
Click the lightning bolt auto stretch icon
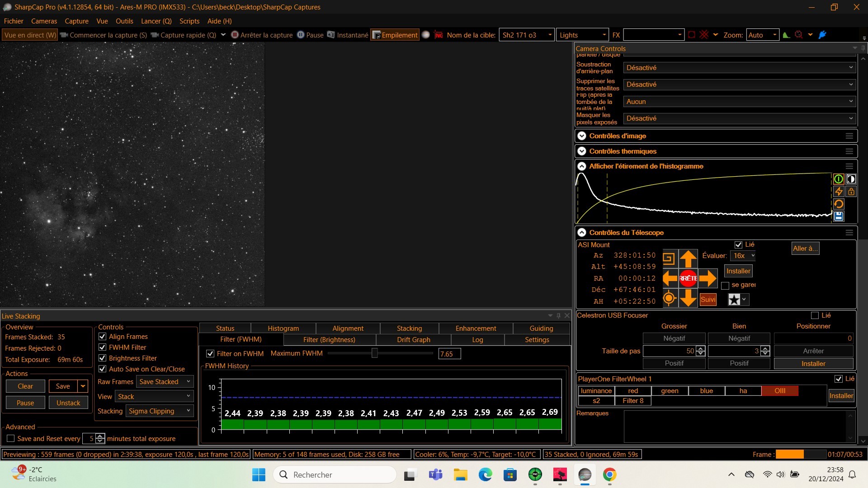pyautogui.click(x=838, y=192)
